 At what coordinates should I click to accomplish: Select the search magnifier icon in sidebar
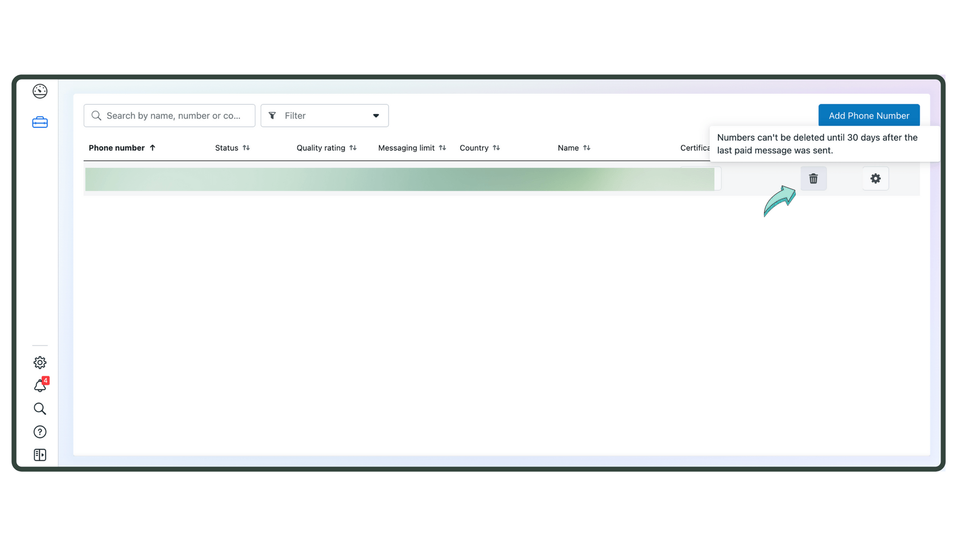pyautogui.click(x=40, y=409)
